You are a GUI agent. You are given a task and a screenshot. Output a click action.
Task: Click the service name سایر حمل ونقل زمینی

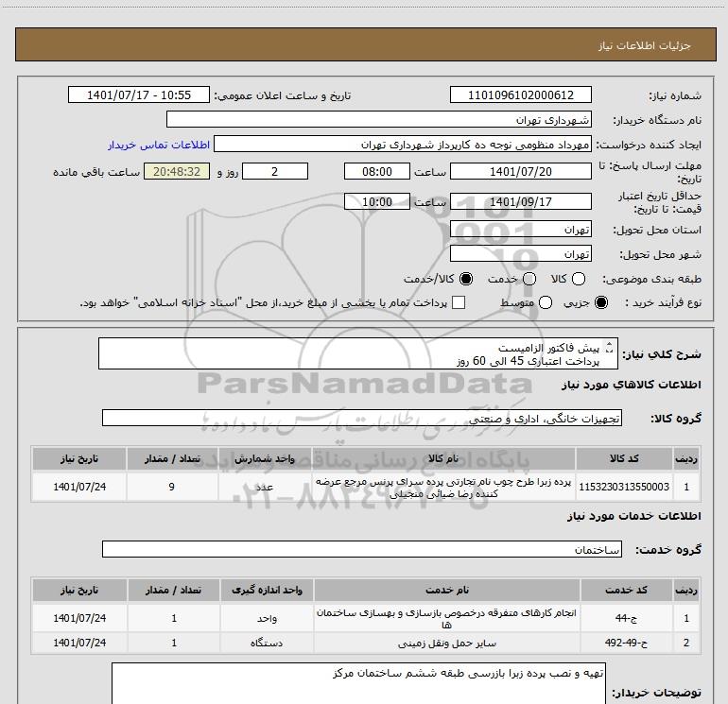(x=446, y=643)
